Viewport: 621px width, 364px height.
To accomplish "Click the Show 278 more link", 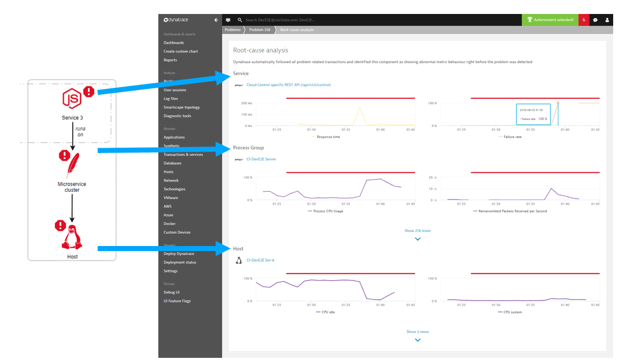I will click(x=417, y=231).
